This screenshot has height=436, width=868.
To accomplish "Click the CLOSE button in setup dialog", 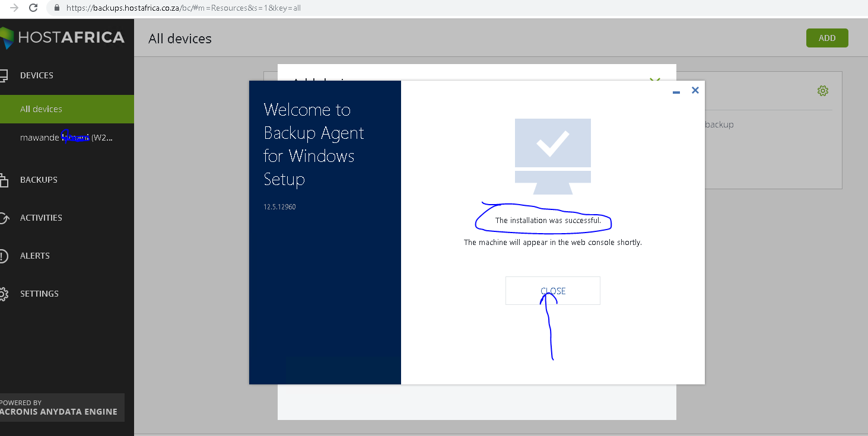I will pyautogui.click(x=552, y=291).
